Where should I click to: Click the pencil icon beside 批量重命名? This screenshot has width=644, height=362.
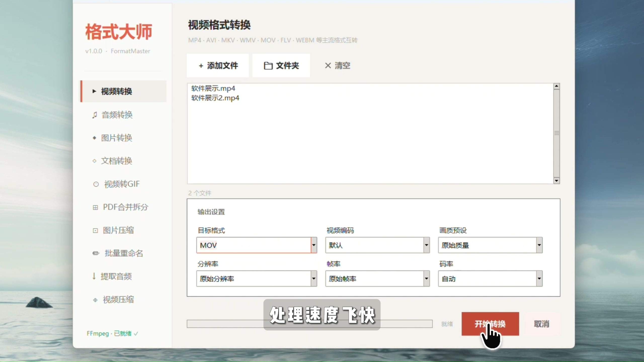click(x=96, y=253)
